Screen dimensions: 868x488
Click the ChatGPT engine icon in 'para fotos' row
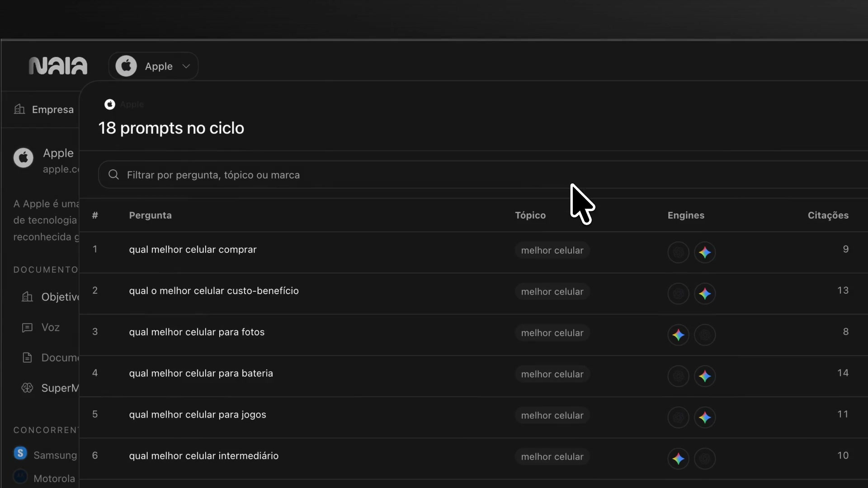[705, 335]
